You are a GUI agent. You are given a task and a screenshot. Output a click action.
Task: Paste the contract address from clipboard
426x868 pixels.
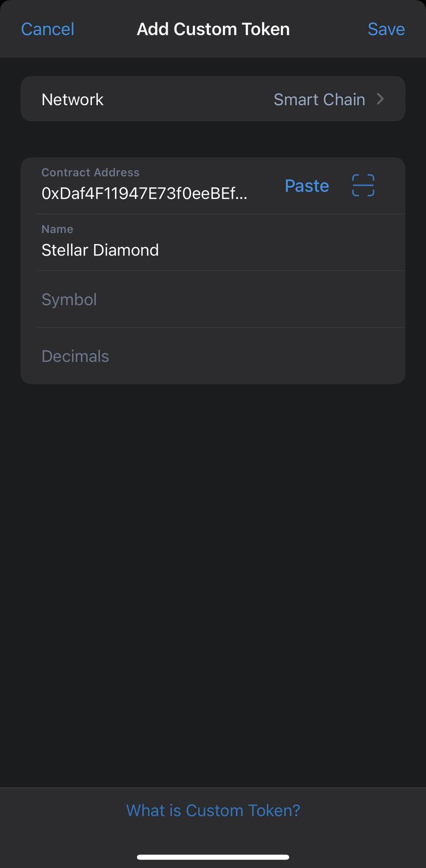[307, 186]
